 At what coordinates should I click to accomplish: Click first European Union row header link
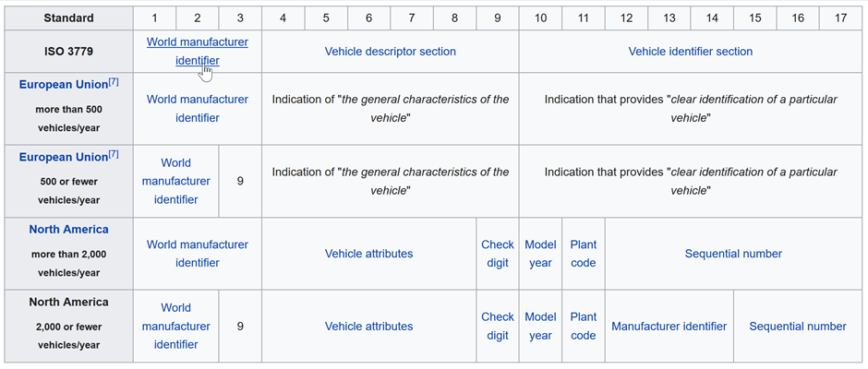(x=63, y=85)
